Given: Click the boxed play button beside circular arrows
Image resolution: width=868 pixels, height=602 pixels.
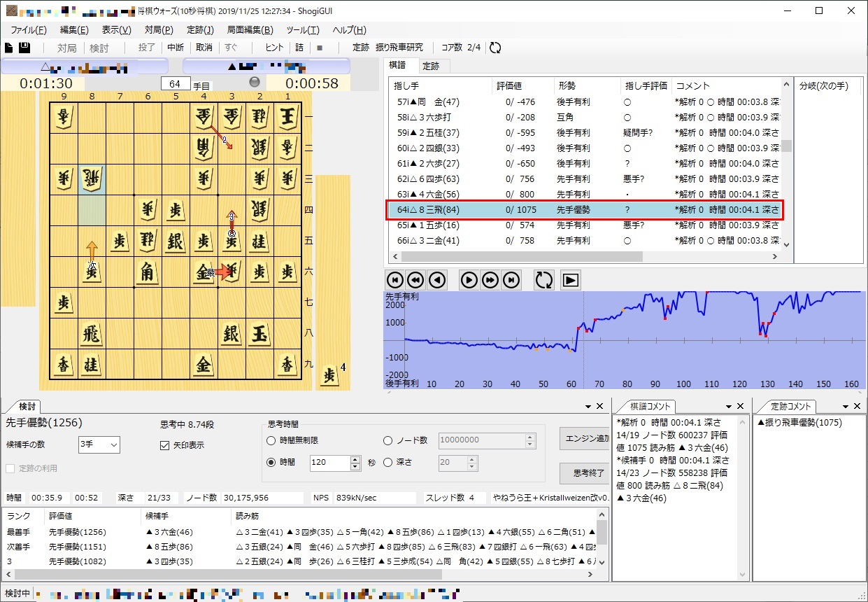Looking at the screenshot, I should (571, 280).
